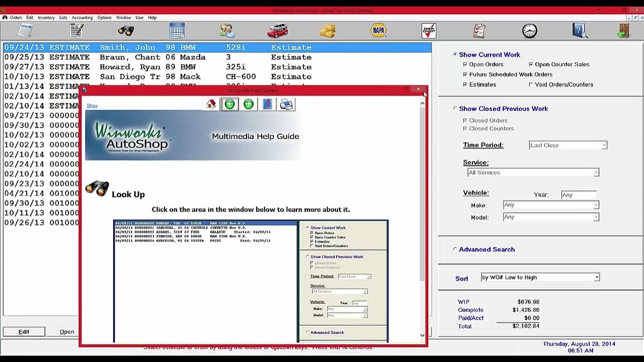Select the Advanced Search radio button
The height and width of the screenshot is (362, 644).
point(455,249)
